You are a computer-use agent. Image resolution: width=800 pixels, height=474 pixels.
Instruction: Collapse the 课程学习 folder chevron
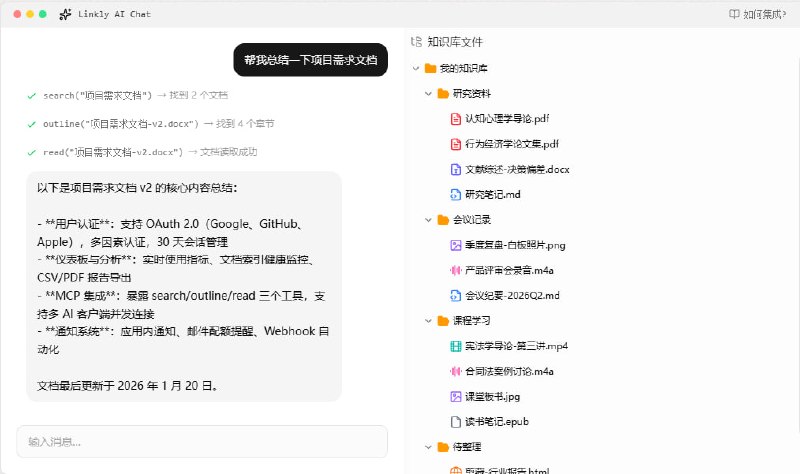click(429, 321)
